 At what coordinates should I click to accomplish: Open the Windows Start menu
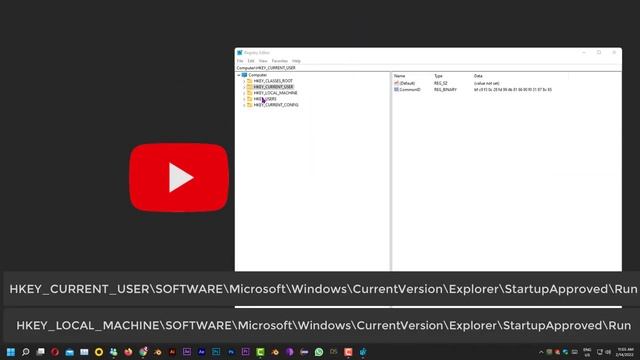coord(11,352)
